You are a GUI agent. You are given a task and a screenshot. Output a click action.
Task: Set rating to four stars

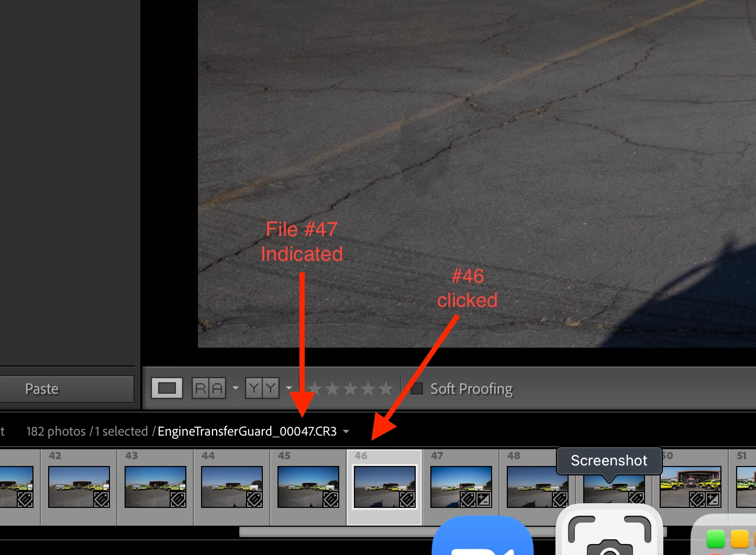point(368,389)
